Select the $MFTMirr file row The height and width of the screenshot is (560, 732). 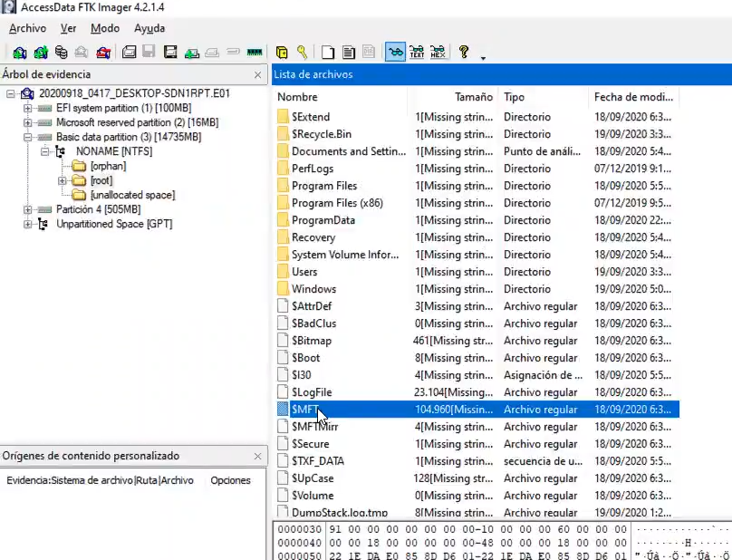477,427
